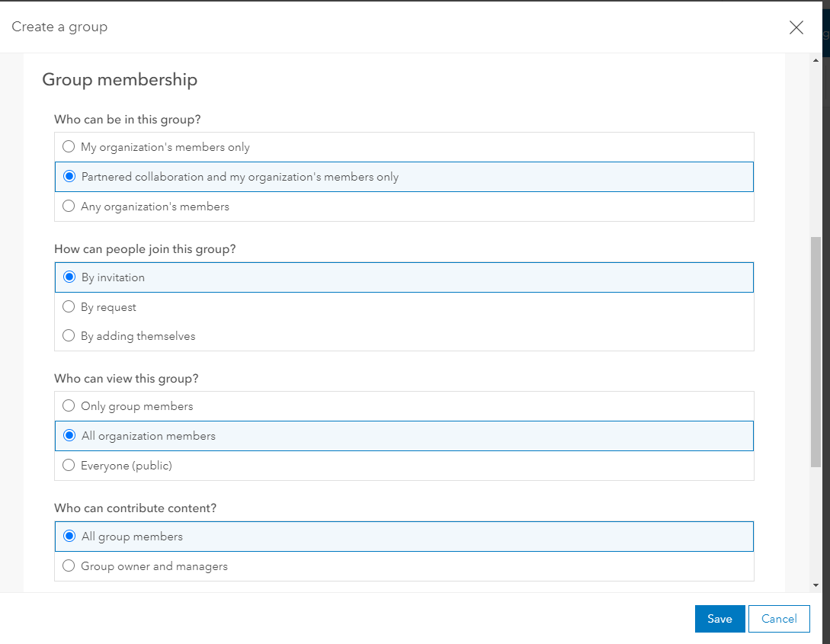Click the Group membership heading
This screenshot has width=830, height=644.
click(x=120, y=79)
